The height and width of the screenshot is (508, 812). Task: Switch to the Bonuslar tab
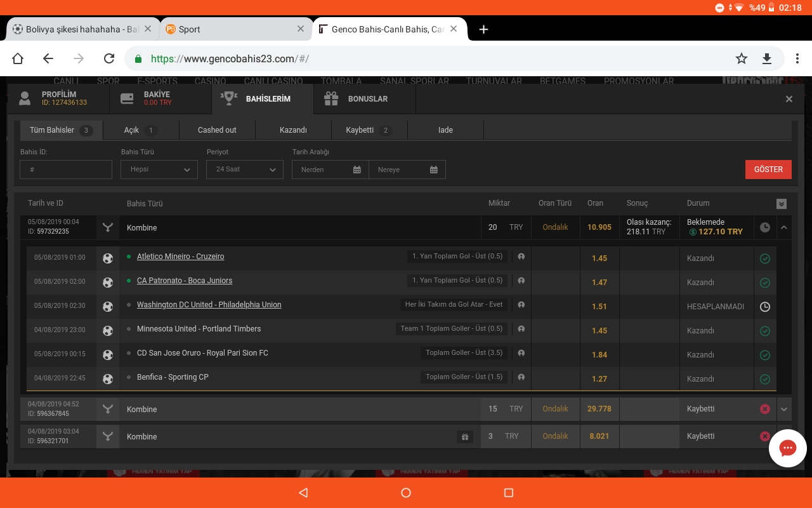pos(365,98)
